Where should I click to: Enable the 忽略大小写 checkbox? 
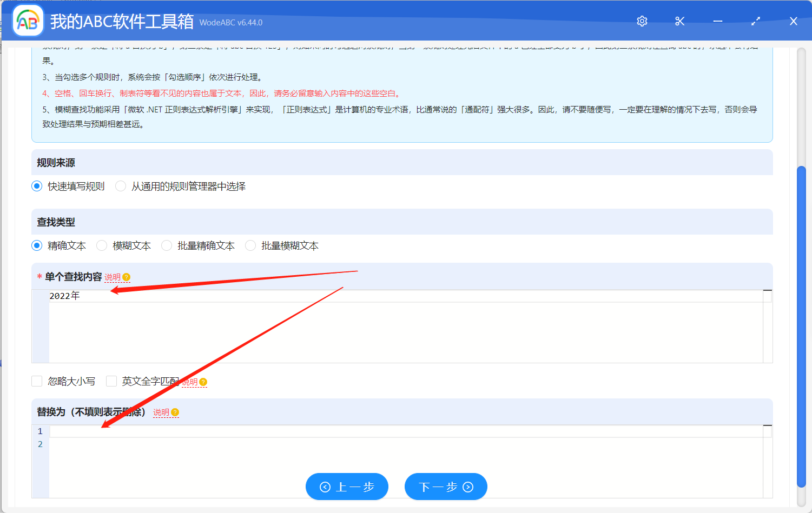[x=37, y=382]
